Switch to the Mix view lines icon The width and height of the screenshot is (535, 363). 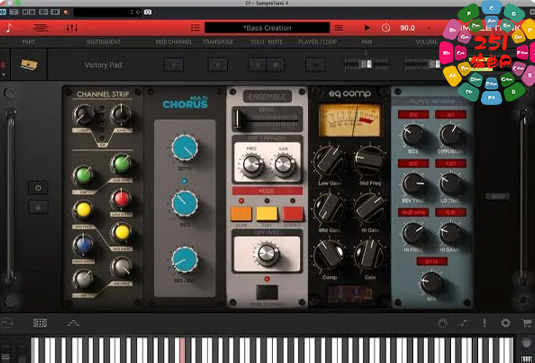(40, 28)
